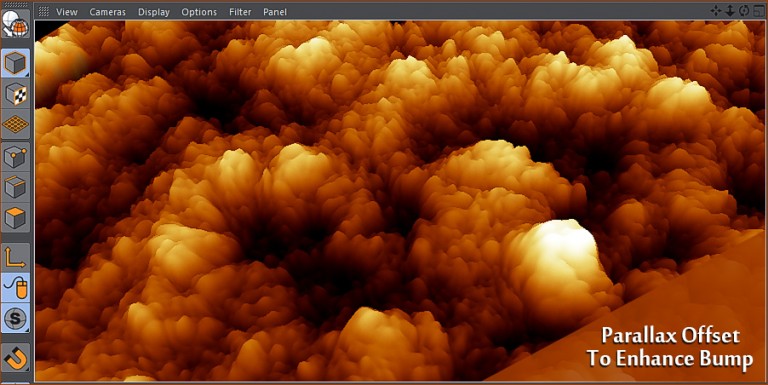Toggle the Tweak mode mouse icon
This screenshot has width=768, height=385.
15,288
